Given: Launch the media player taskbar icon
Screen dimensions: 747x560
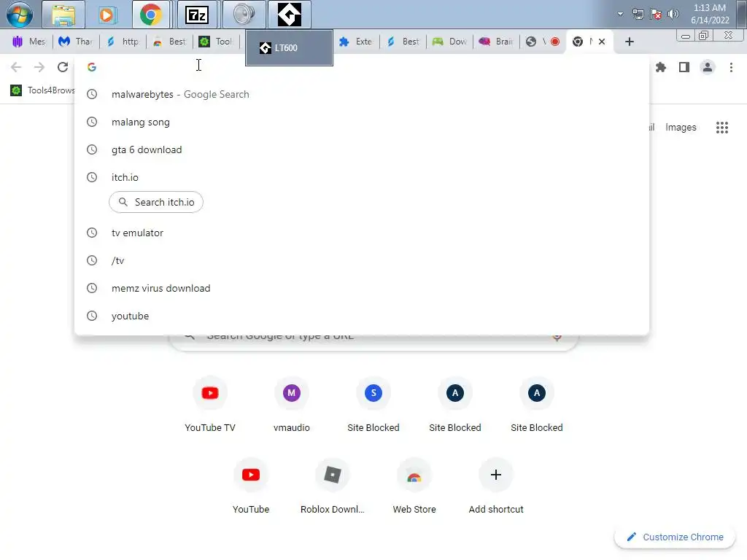Looking at the screenshot, I should [108, 15].
